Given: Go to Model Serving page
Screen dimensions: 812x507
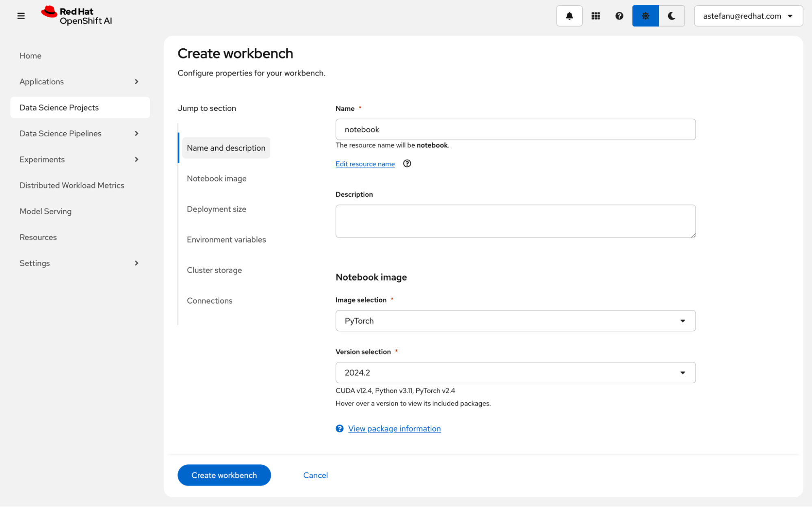Looking at the screenshot, I should [x=45, y=211].
